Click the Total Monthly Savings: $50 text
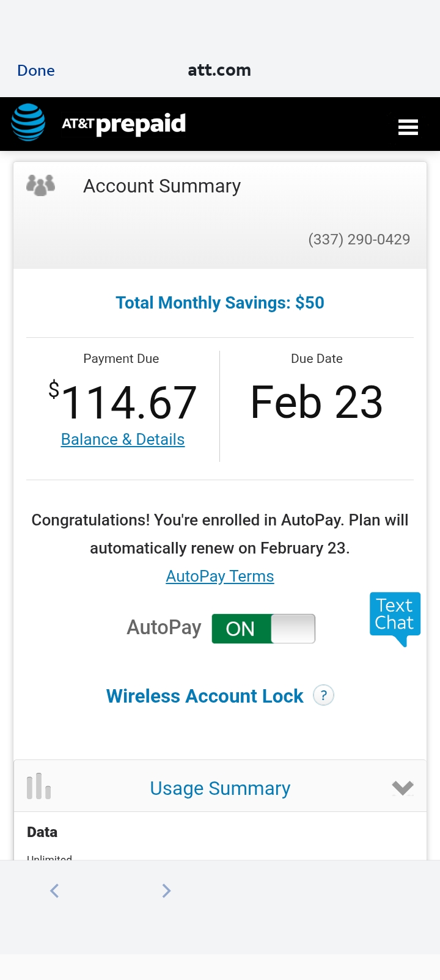440x980 pixels. [x=220, y=302]
